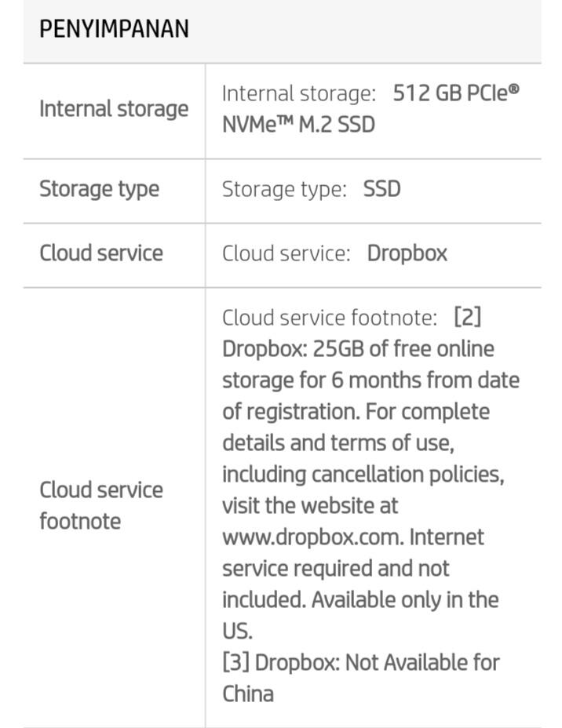Click the [2] footnote reference marker
The height and width of the screenshot is (728, 562).
[468, 318]
